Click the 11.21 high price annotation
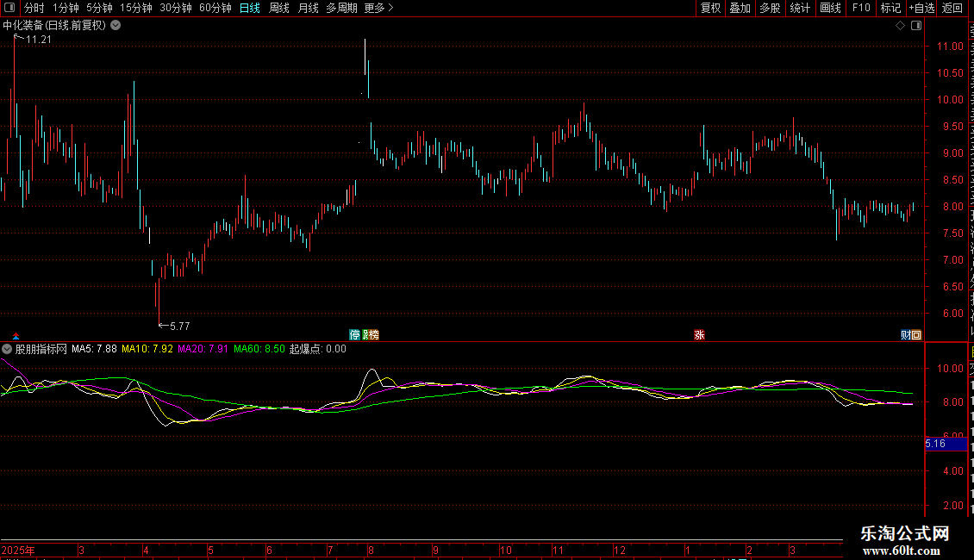The width and height of the screenshot is (974, 560). coord(39,39)
